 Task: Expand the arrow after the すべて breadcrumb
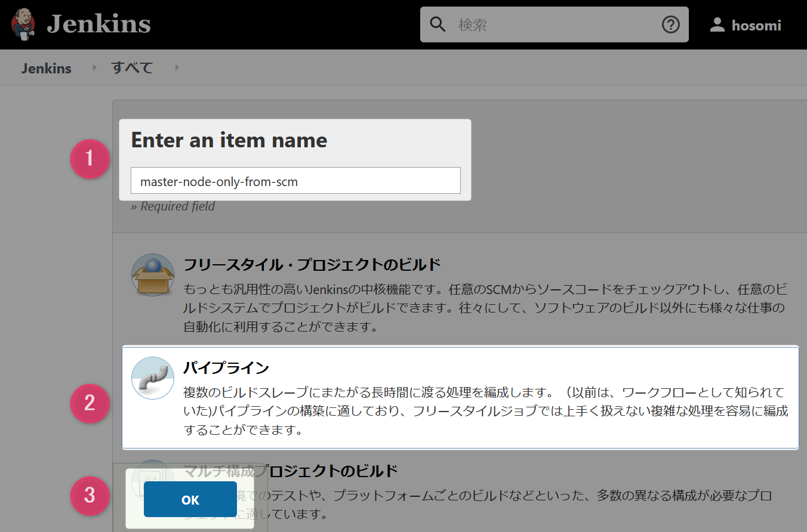(x=177, y=67)
